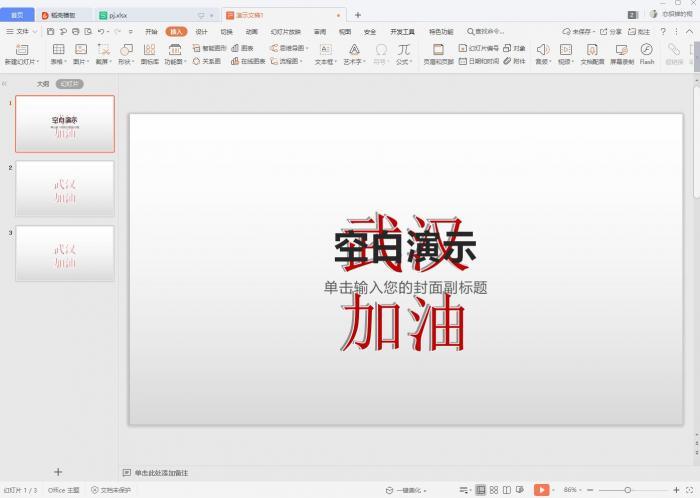Switch to the 开始 Home tab

[151, 32]
